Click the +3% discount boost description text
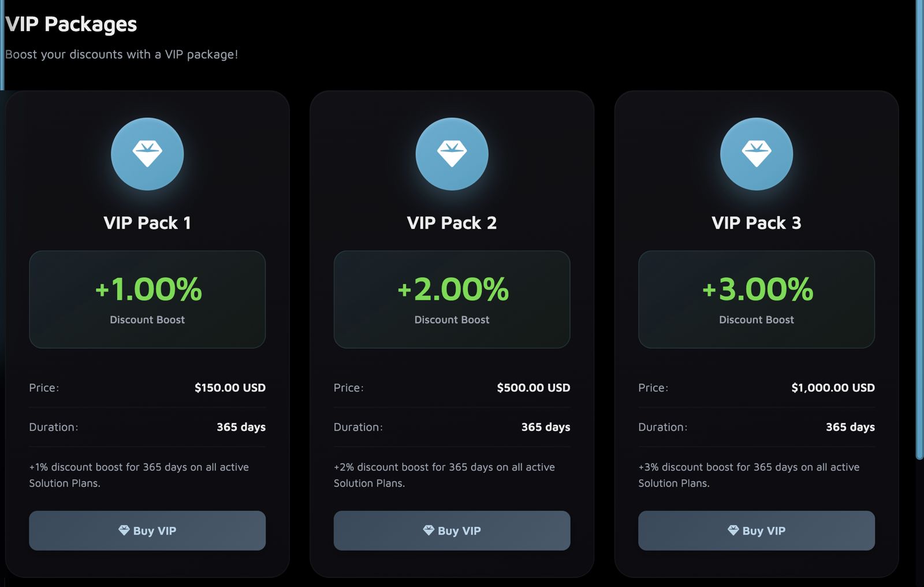Screen dimensions: 924x587 click(748, 475)
